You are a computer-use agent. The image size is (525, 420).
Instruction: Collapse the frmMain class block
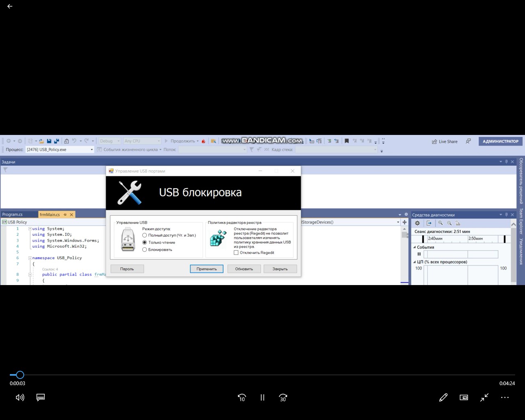pyautogui.click(x=30, y=275)
